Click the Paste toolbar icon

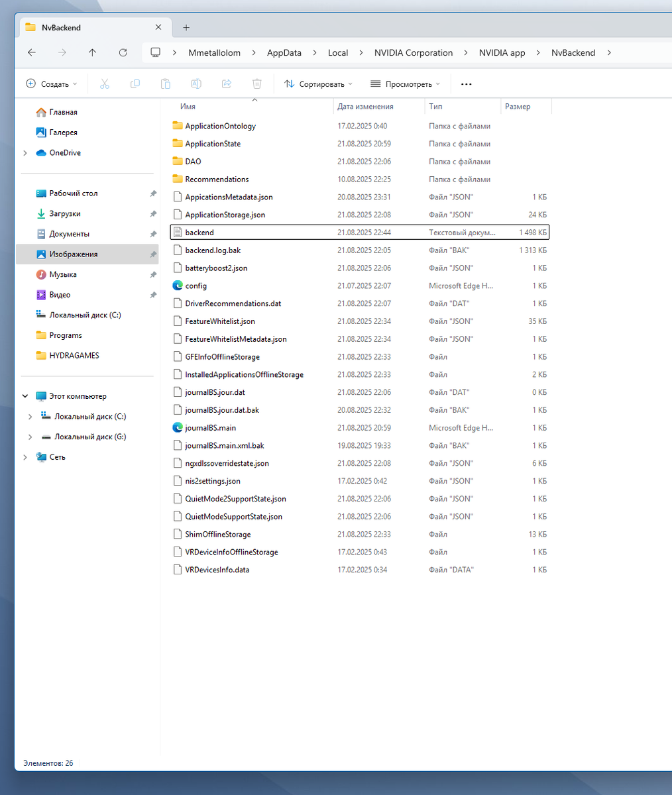166,84
